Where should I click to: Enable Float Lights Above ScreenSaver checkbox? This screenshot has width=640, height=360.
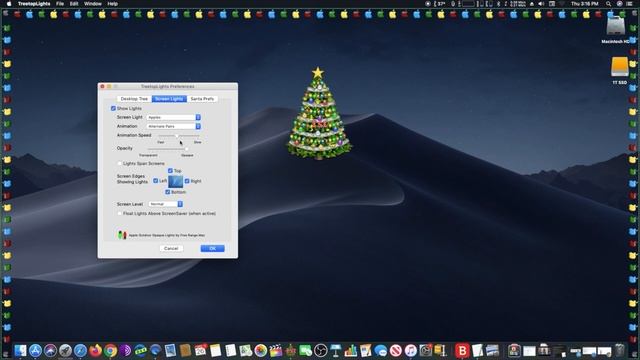point(120,213)
